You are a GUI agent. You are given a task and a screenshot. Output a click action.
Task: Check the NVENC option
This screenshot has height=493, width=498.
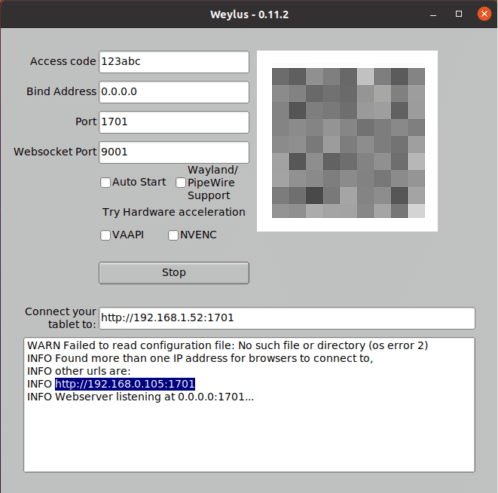pos(173,235)
